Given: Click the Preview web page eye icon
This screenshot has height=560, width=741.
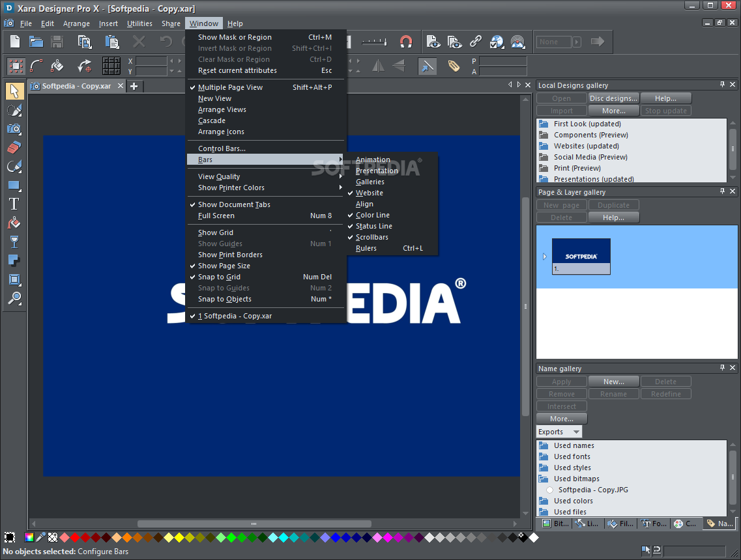Looking at the screenshot, I should pyautogui.click(x=433, y=42).
